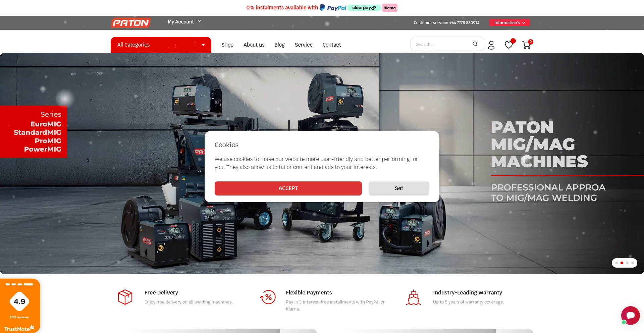Click the ProMIG series text
This screenshot has width=644, height=333.
pyautogui.click(x=48, y=141)
